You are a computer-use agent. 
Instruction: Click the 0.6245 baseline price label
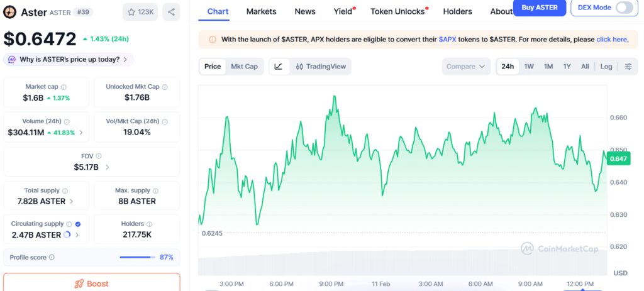point(212,233)
